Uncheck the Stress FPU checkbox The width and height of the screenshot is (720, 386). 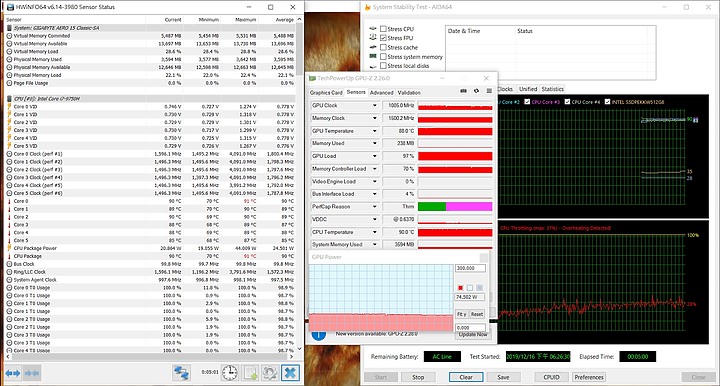pyautogui.click(x=383, y=38)
